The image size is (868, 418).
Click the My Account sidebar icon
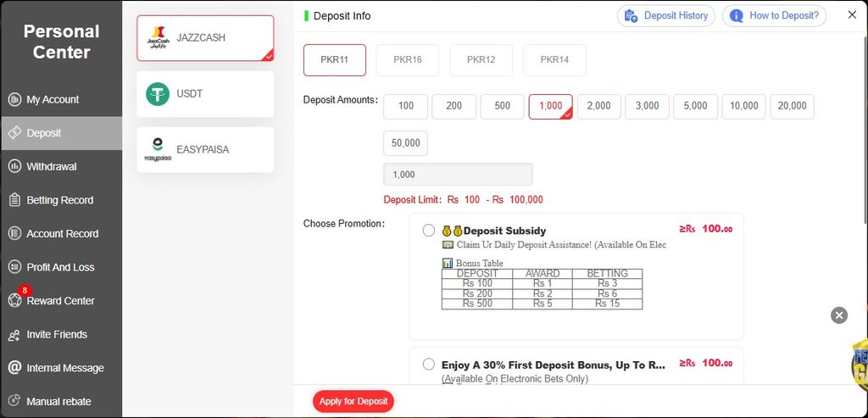[15, 100]
